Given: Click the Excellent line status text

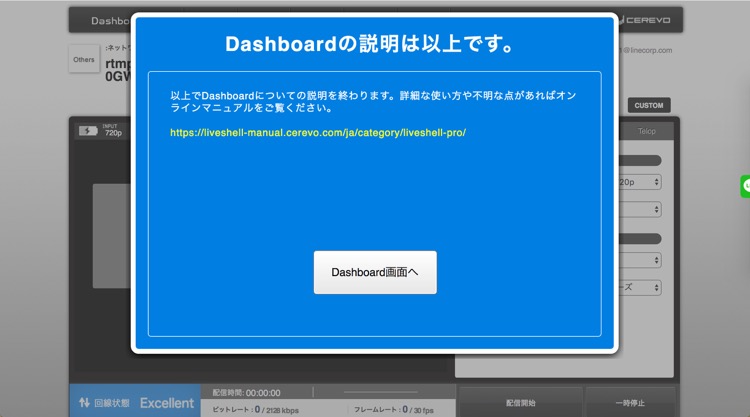Looking at the screenshot, I should coord(167,403).
